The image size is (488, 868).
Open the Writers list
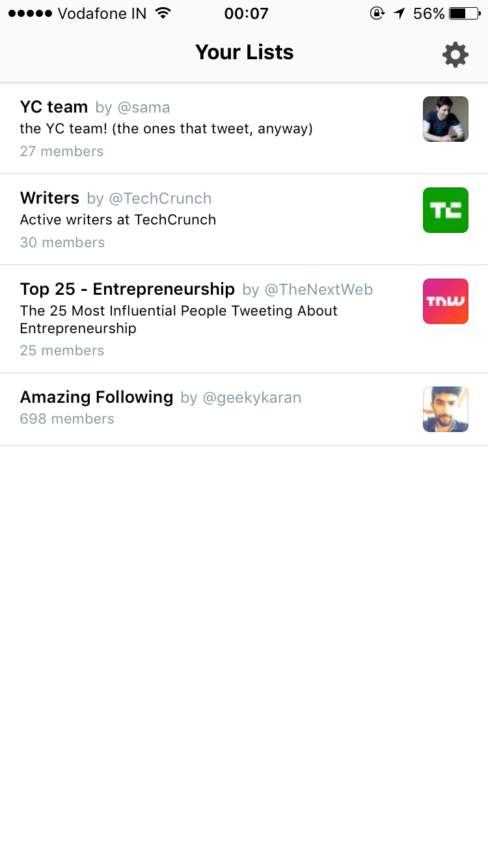click(244, 219)
